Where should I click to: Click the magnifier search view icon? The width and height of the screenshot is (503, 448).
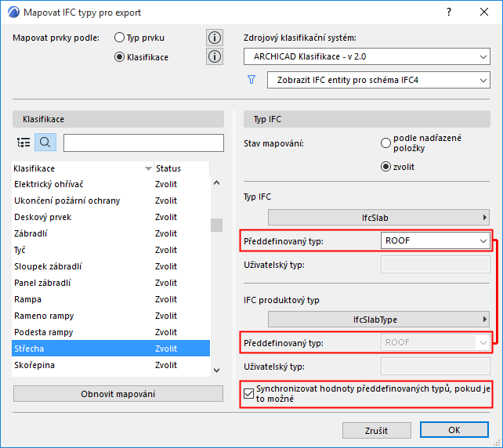coord(45,143)
